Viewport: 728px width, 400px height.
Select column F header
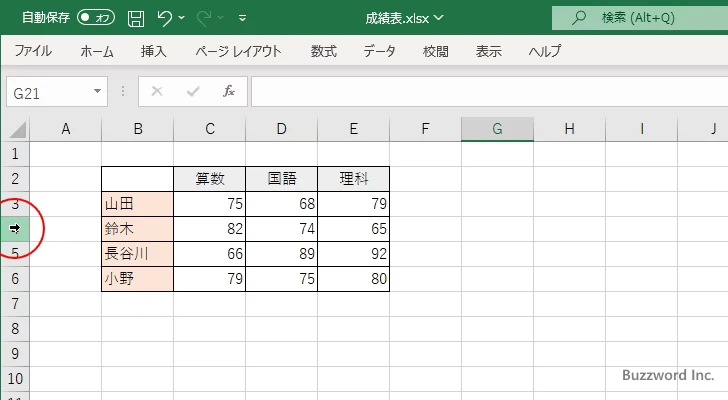pyautogui.click(x=425, y=129)
